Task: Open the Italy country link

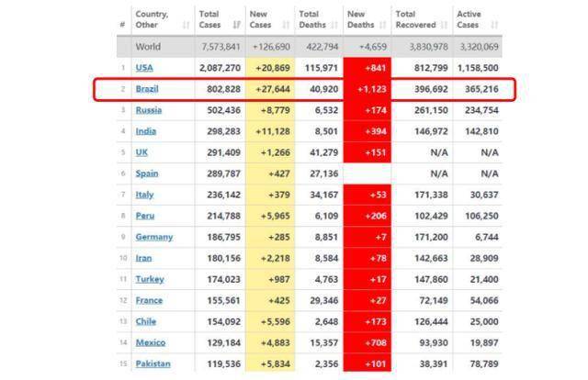Action: [144, 195]
